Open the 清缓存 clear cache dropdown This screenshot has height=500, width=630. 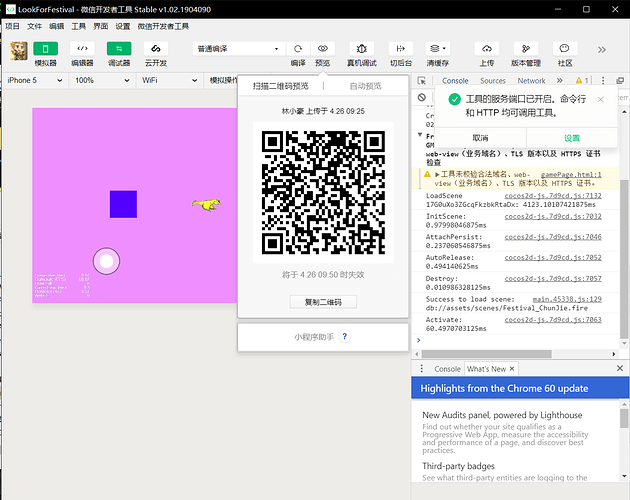pos(438,49)
